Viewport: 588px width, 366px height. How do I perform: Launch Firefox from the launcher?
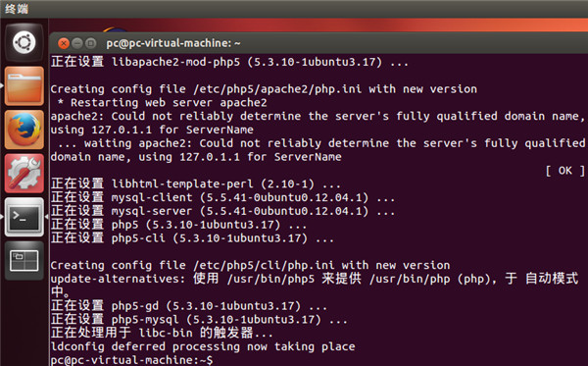[24, 130]
